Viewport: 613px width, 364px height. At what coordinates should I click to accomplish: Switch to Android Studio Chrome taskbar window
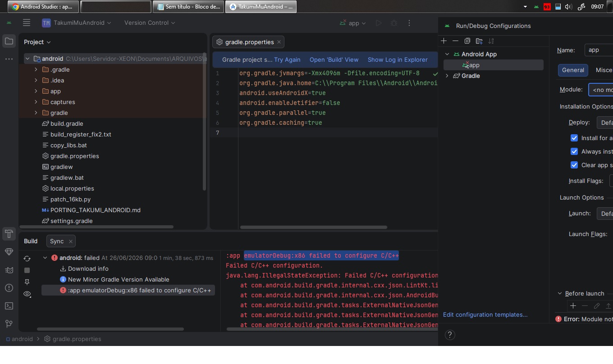tap(43, 7)
